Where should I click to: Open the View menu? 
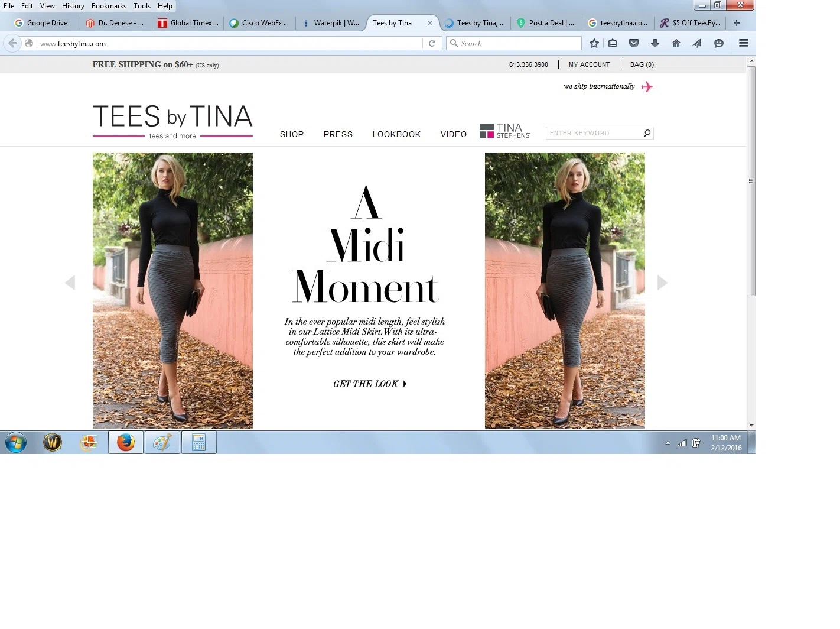47,6
